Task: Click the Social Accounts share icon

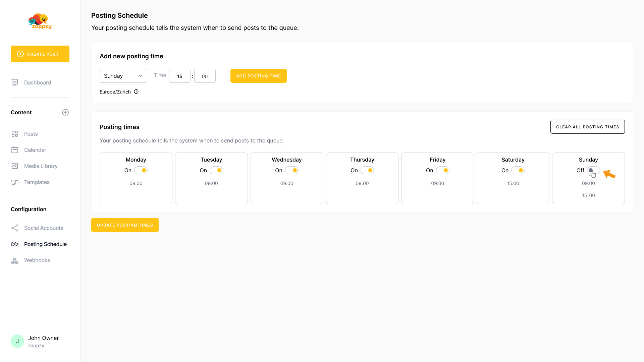Action: click(x=15, y=228)
